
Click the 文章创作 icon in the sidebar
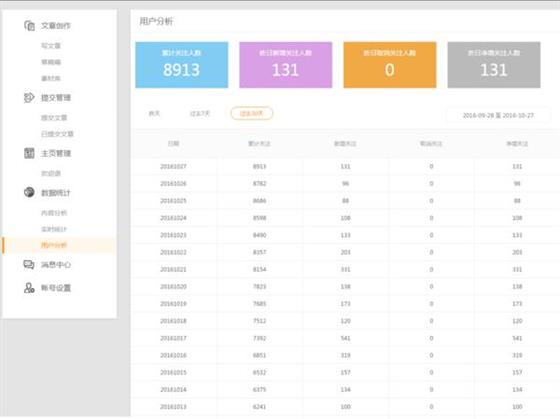(29, 26)
